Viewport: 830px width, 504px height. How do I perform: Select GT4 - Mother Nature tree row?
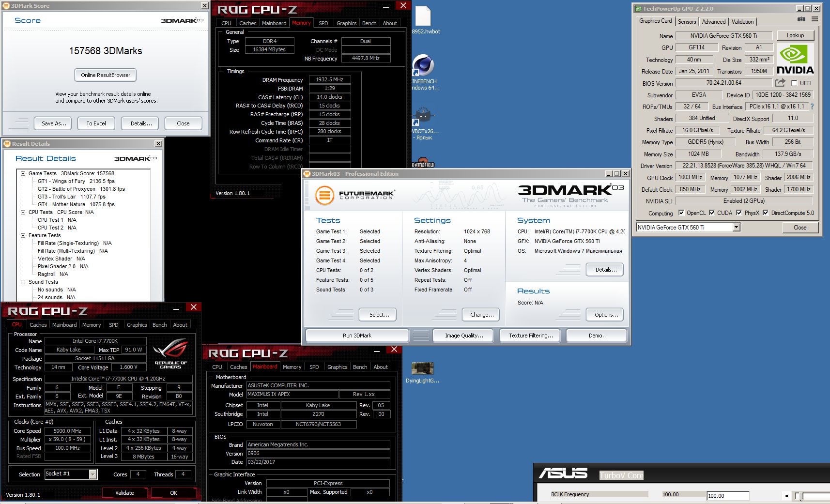(76, 204)
